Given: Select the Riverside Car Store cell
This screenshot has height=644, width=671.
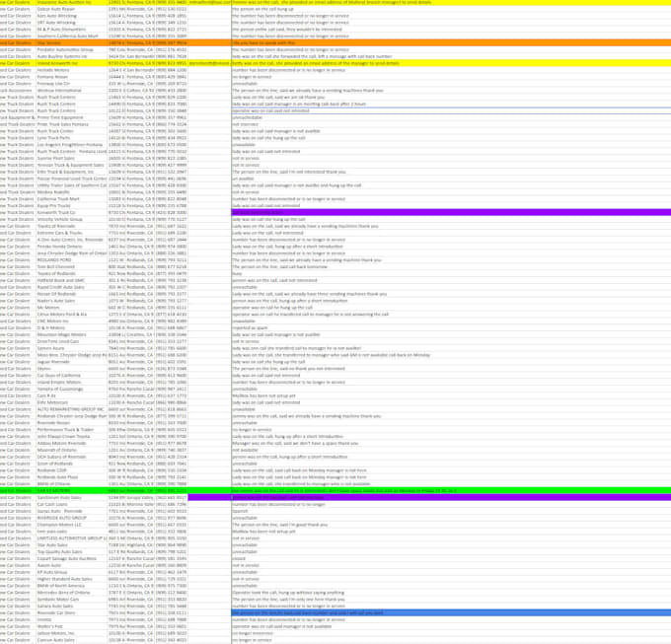Looking at the screenshot, I should pyautogui.click(x=71, y=613).
